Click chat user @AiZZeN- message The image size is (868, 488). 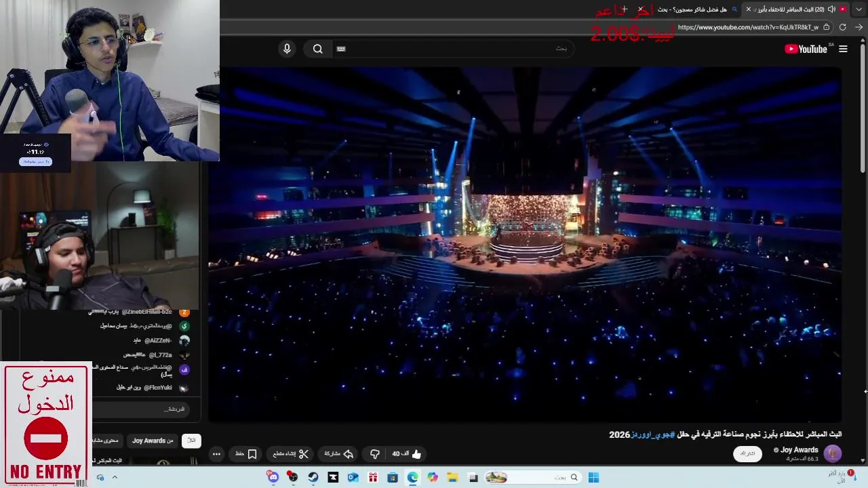click(x=153, y=340)
